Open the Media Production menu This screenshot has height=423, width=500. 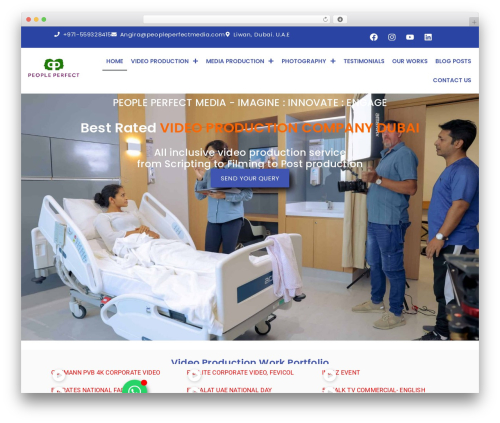click(x=235, y=61)
